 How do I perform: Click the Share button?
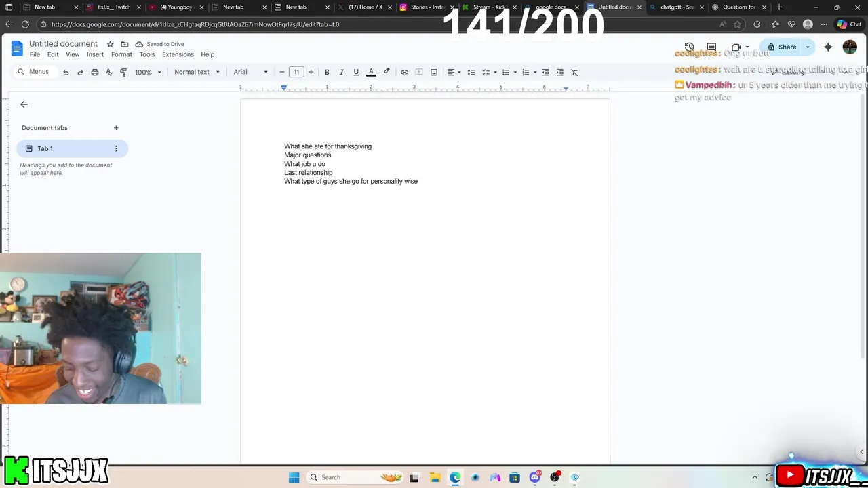pos(782,47)
